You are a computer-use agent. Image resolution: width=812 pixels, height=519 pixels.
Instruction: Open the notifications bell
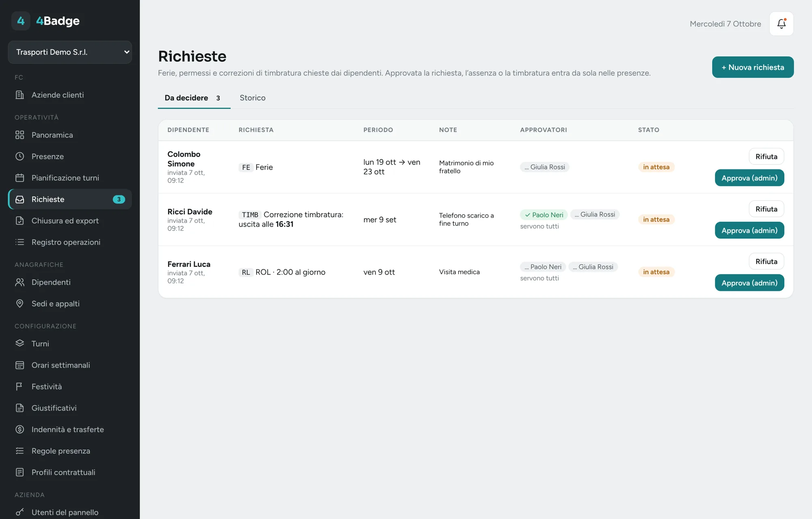click(781, 24)
